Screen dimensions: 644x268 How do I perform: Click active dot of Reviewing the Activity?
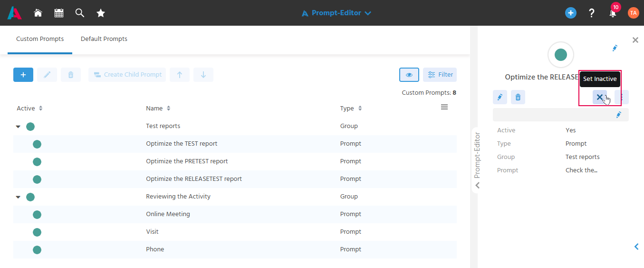[30, 197]
